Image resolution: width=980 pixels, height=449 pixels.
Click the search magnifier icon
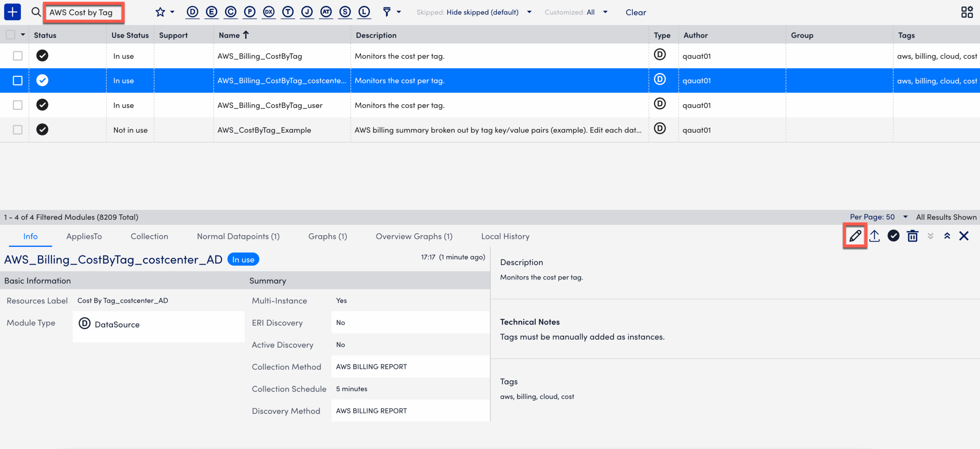pos(36,12)
